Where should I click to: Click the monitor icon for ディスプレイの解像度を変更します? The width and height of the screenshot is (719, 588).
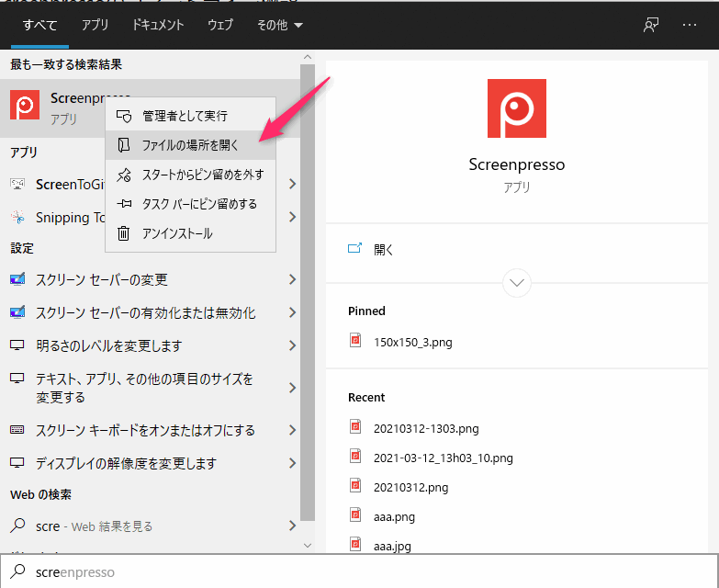[x=17, y=463]
